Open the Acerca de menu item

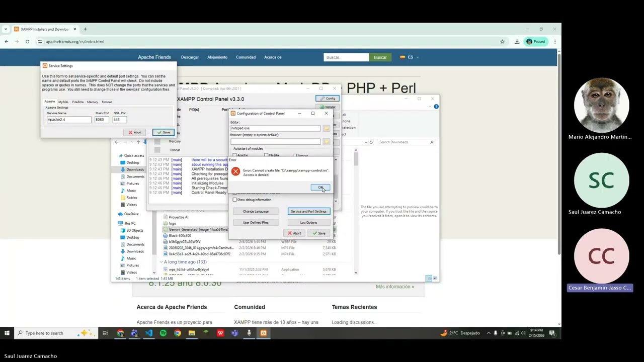[x=273, y=57]
